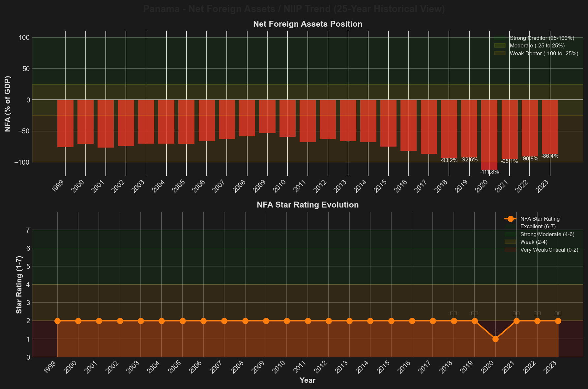Image resolution: width=588 pixels, height=389 pixels.
Task: Click the NFA Star Rating legend line marker
Action: 511,219
